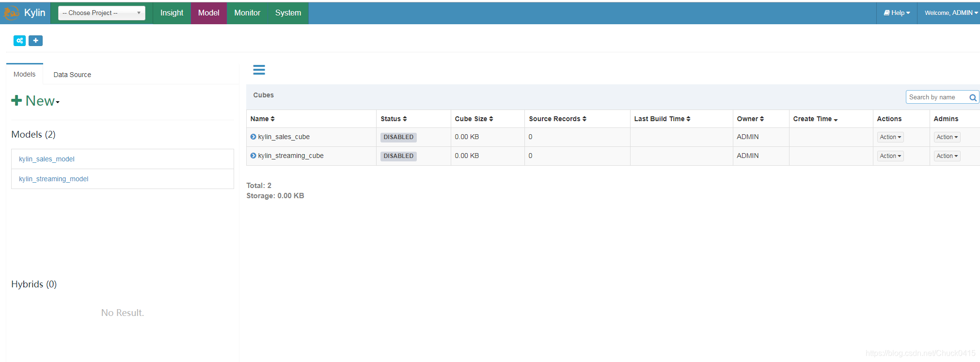Open the System tab
The image size is (980, 362).
point(288,13)
